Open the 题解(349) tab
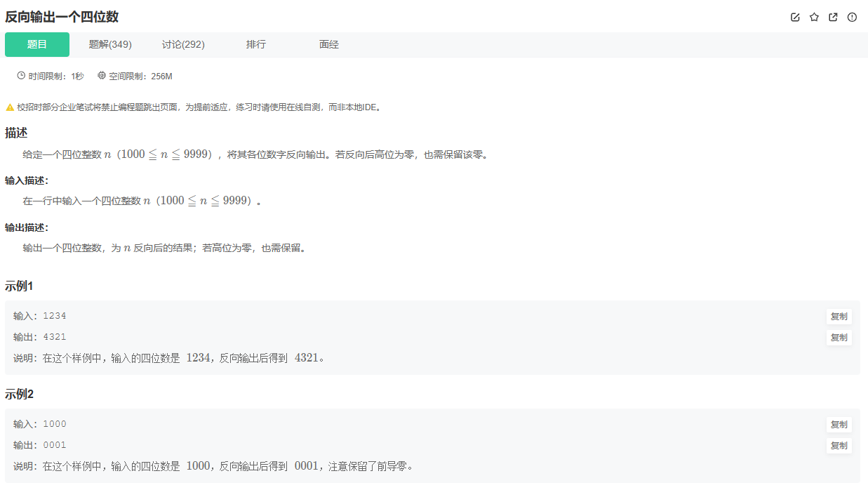 coord(110,44)
